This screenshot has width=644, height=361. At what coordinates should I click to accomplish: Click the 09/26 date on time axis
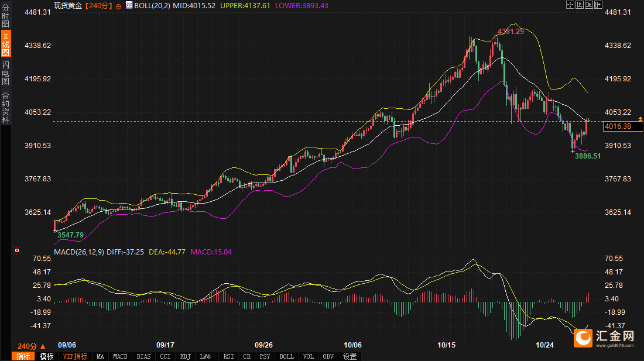point(263,345)
